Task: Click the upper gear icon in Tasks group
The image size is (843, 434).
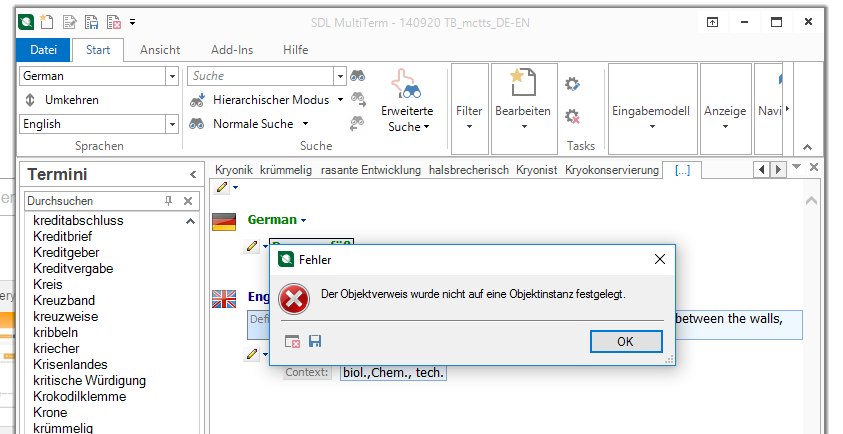Action: pos(573,84)
